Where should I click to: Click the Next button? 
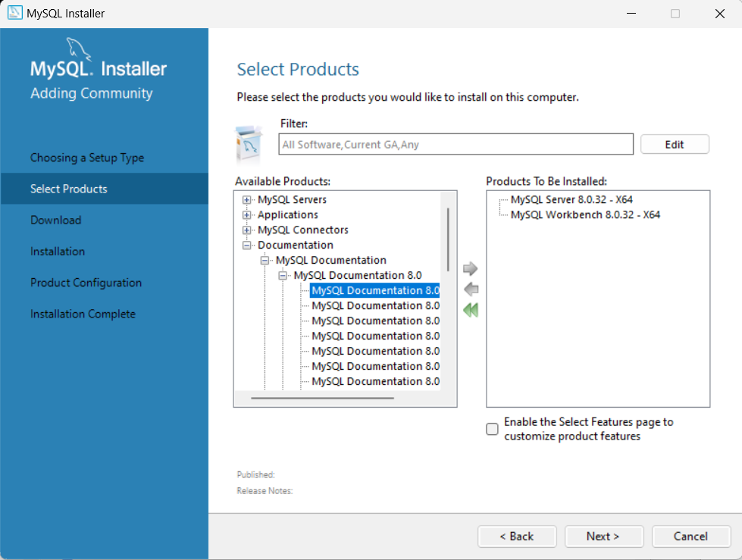tap(603, 537)
